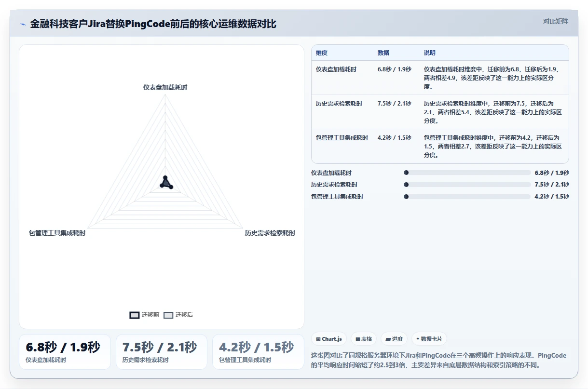Screen dimensions: 588x389
Task: Click the lightning icon beside the title
Action: click(23, 24)
